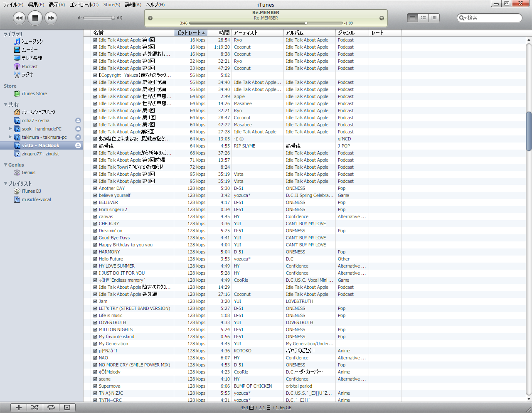Open the Podcast library item
The image size is (532, 413).
point(26,66)
